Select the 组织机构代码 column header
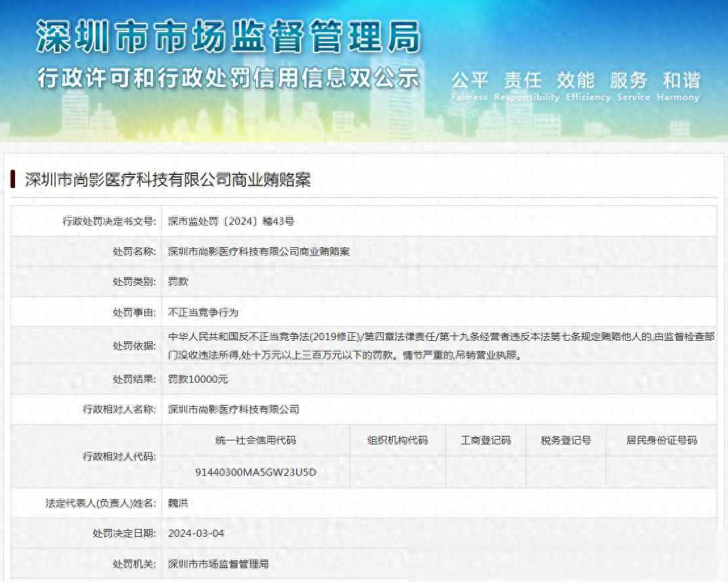The width and height of the screenshot is (728, 582). tap(397, 440)
